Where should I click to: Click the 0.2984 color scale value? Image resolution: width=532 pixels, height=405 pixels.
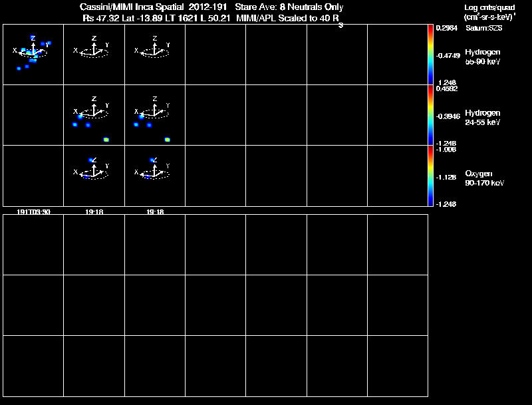click(446, 28)
